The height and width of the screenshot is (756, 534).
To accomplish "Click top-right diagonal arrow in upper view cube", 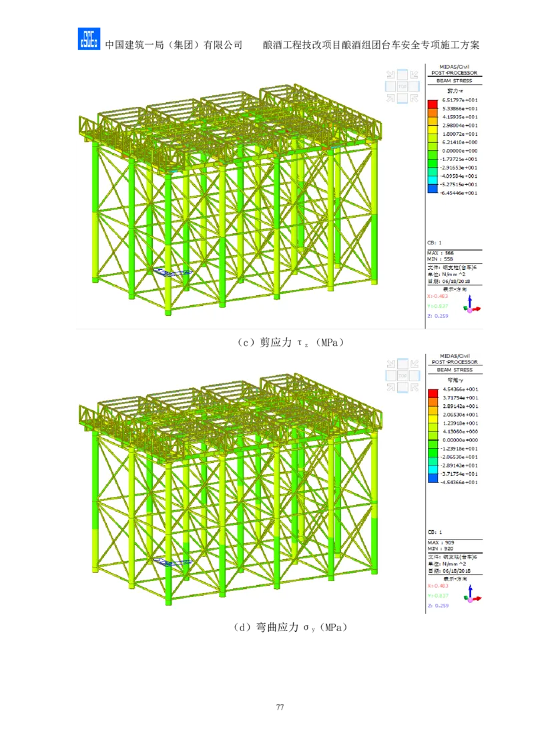I will (x=415, y=75).
